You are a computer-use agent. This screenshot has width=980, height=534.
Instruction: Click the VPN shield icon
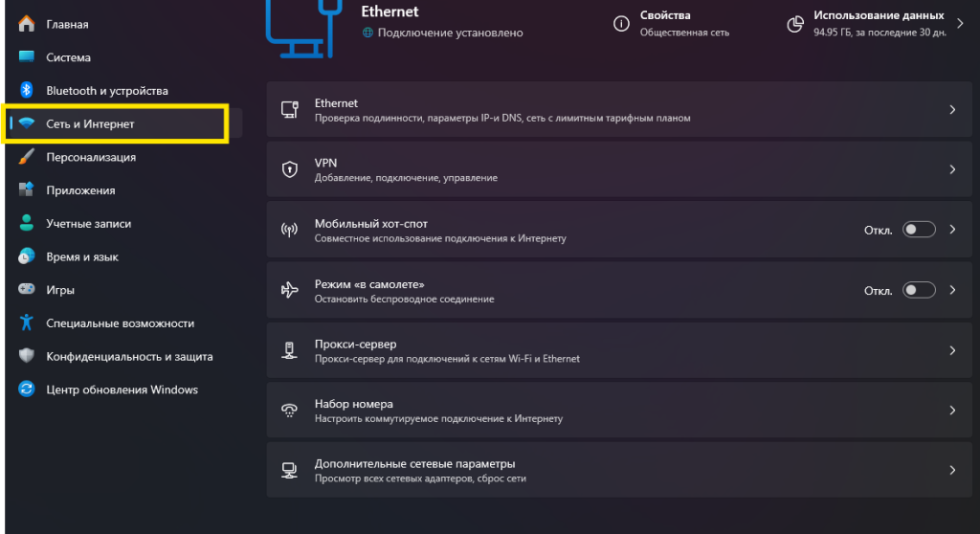[289, 169]
